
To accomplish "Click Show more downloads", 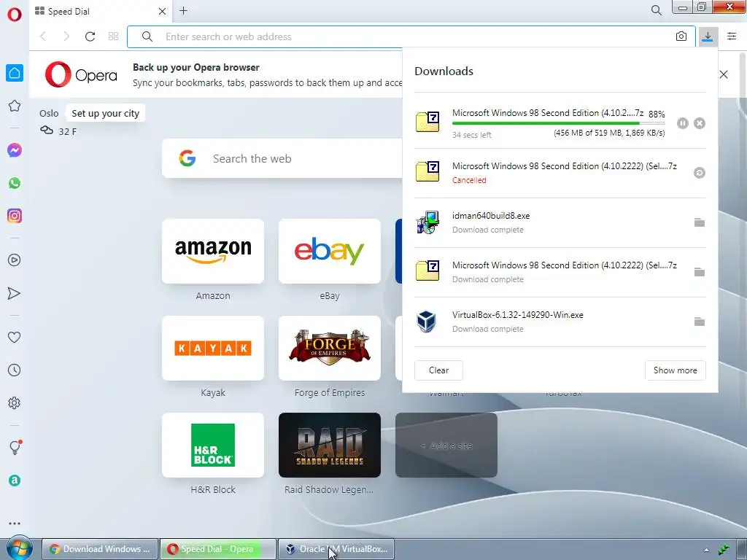I will point(675,370).
